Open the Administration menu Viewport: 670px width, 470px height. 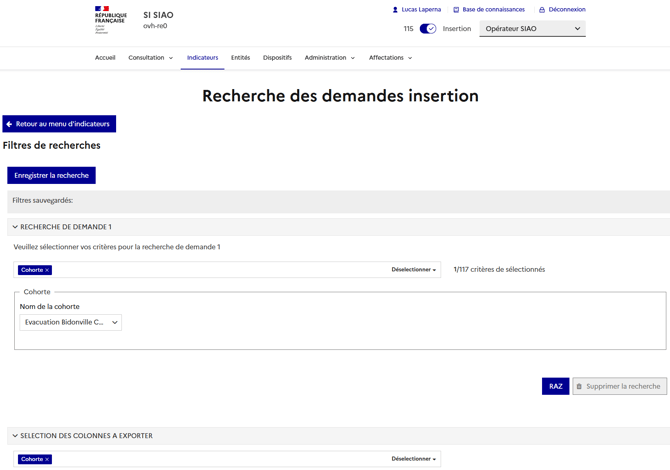(x=329, y=58)
